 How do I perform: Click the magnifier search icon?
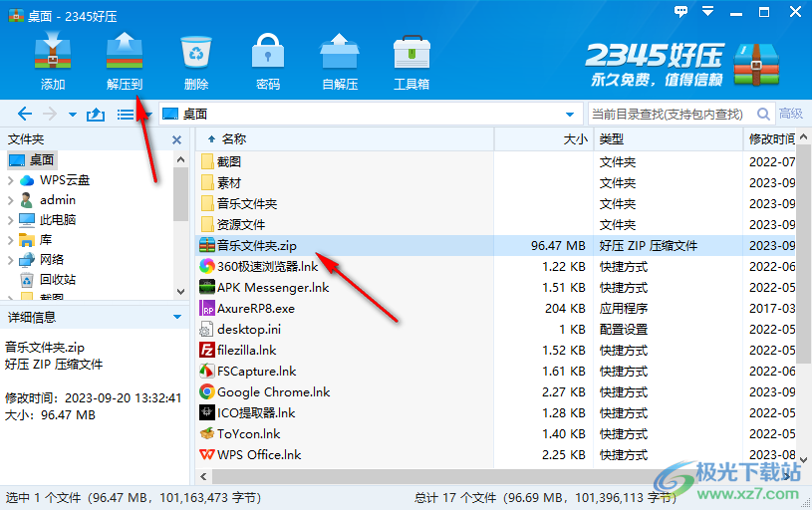(763, 114)
